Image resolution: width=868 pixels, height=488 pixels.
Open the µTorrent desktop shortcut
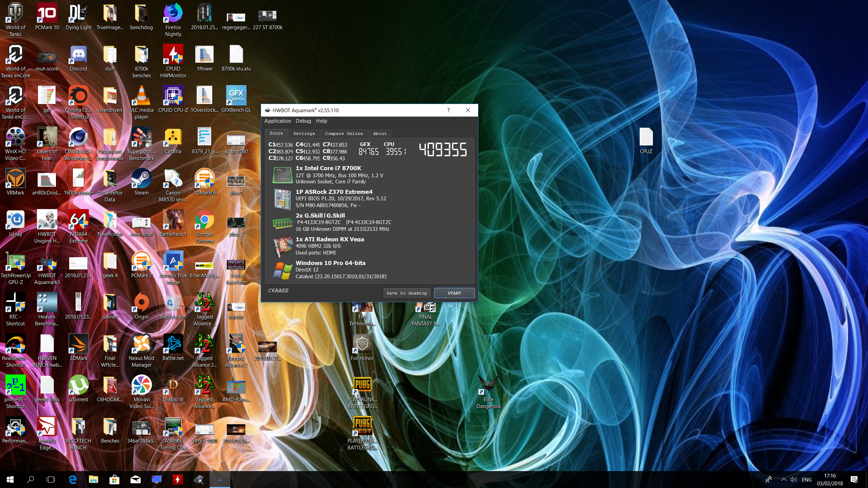point(78,389)
